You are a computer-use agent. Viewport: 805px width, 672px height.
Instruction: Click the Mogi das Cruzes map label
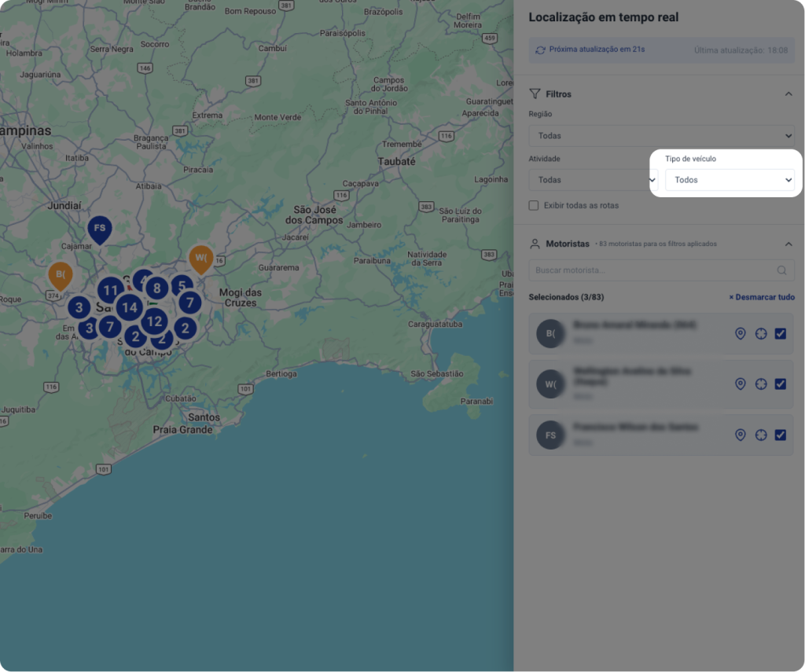(x=241, y=298)
